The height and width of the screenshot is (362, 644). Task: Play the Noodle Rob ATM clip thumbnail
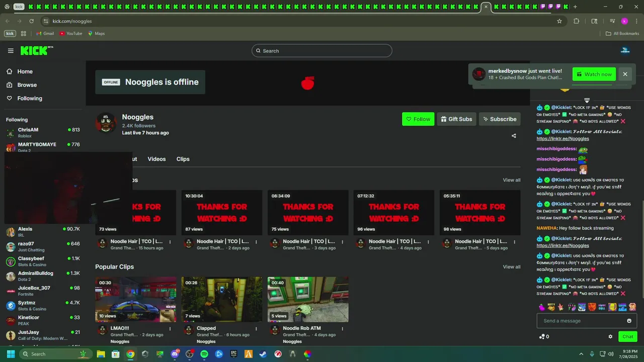308,300
